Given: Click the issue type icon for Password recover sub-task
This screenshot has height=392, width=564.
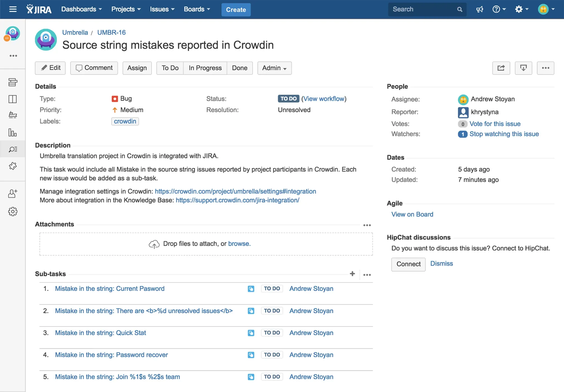Looking at the screenshot, I should (x=251, y=355).
